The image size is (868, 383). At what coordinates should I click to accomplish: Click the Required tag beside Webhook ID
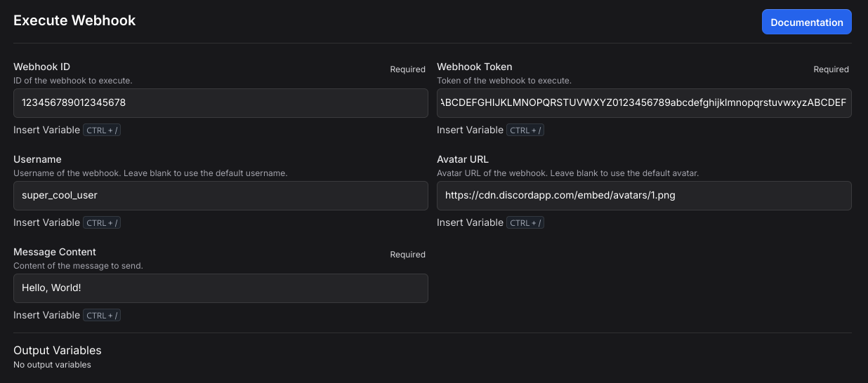click(x=408, y=69)
